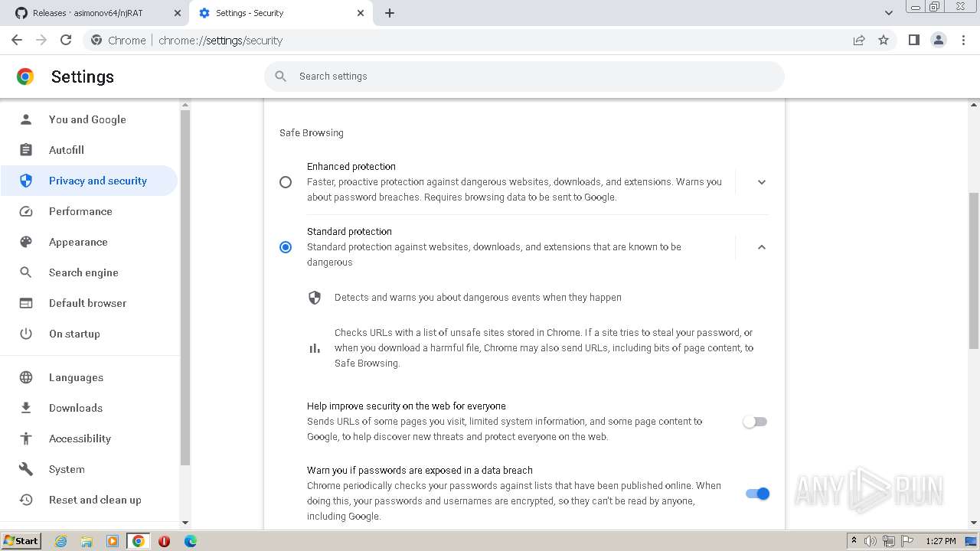Viewport: 980px width, 551px height.
Task: Click the person icon beside You and Google
Action: click(x=26, y=119)
